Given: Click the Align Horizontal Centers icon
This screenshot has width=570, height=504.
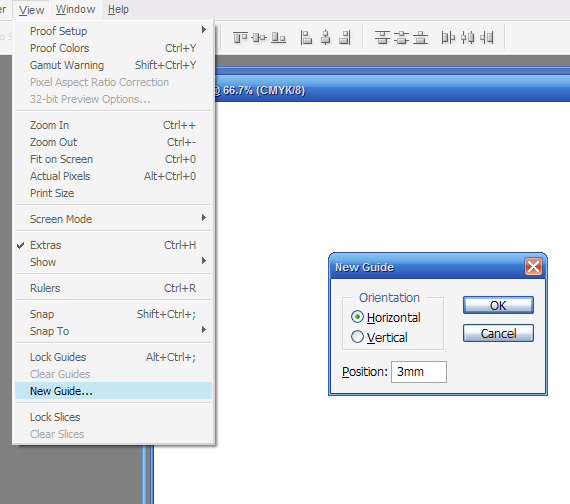Looking at the screenshot, I should [326, 37].
